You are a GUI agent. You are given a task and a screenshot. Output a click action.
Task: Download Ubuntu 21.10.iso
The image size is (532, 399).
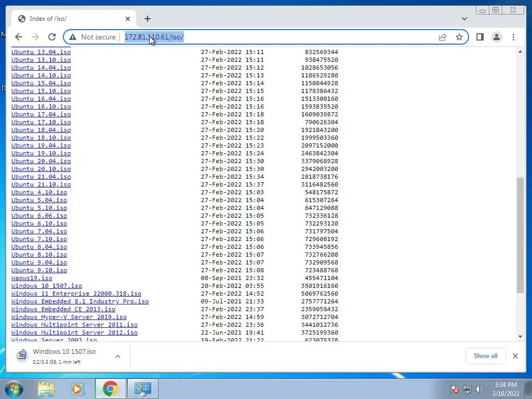click(x=41, y=184)
